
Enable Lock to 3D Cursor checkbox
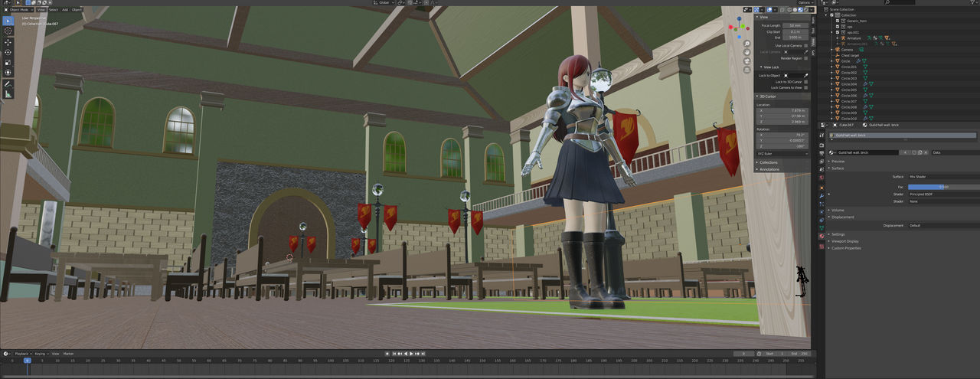(x=806, y=82)
